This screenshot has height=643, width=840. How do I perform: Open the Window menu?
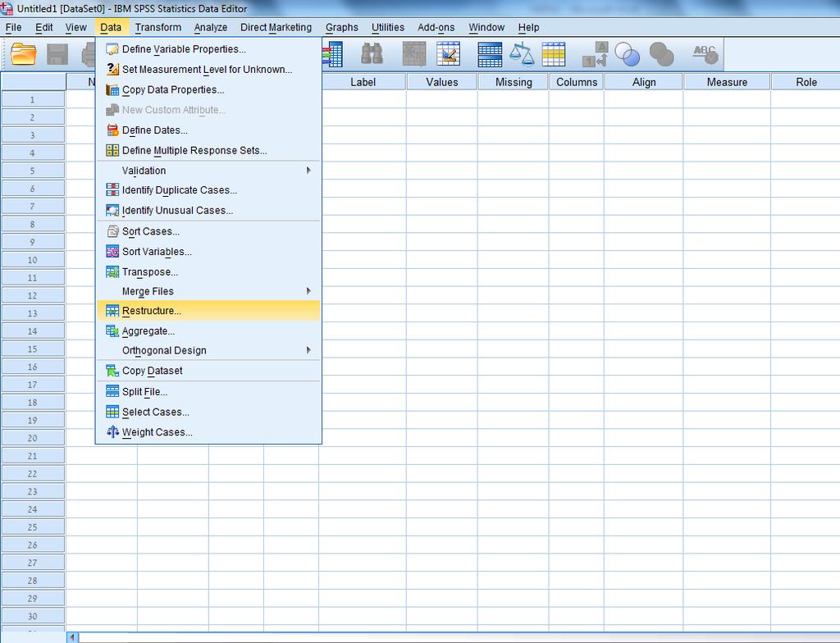click(486, 27)
